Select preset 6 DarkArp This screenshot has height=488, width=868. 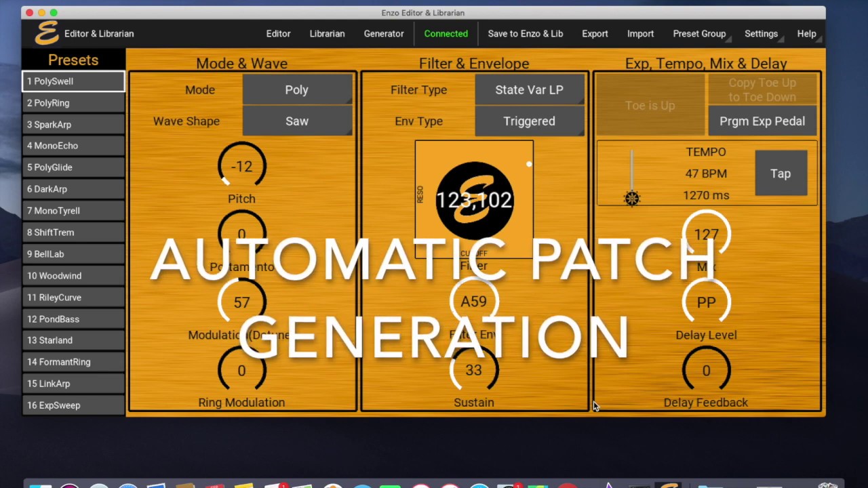[x=73, y=189]
